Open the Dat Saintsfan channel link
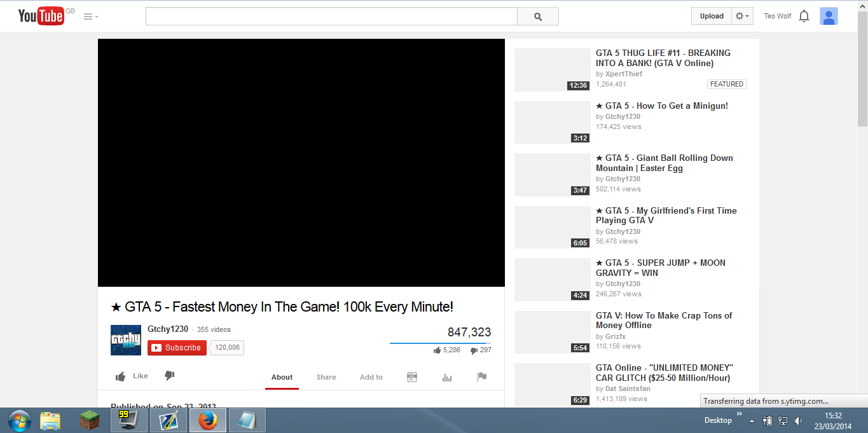This screenshot has height=433, width=868. tap(628, 388)
